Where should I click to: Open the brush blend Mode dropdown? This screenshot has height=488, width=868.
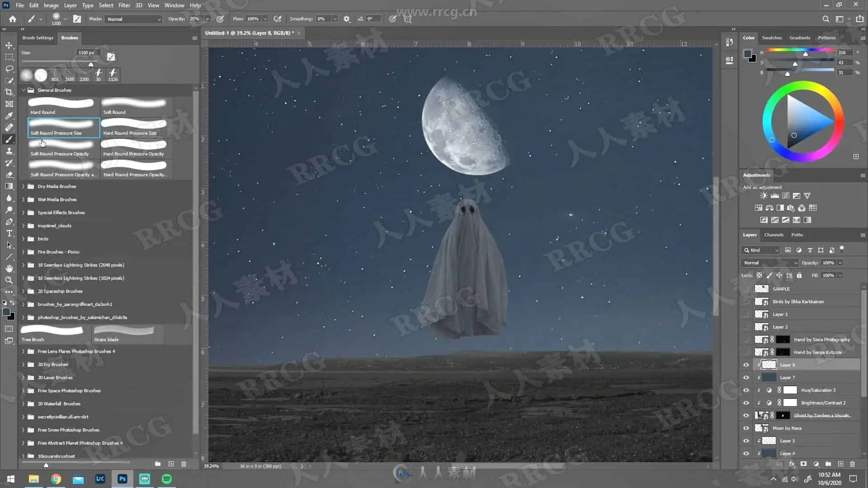coord(133,19)
